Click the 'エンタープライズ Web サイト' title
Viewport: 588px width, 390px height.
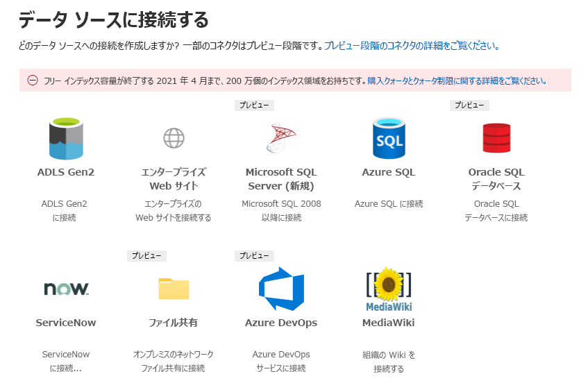point(174,179)
